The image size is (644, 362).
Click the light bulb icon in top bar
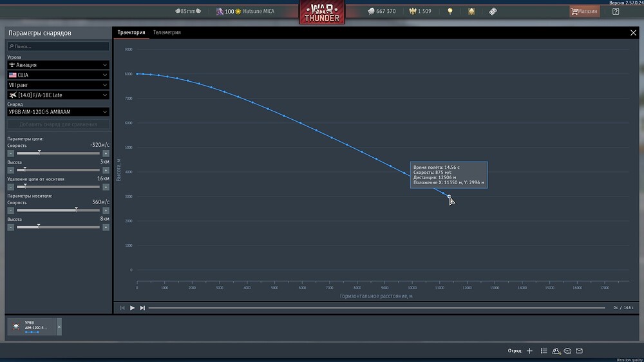click(450, 12)
